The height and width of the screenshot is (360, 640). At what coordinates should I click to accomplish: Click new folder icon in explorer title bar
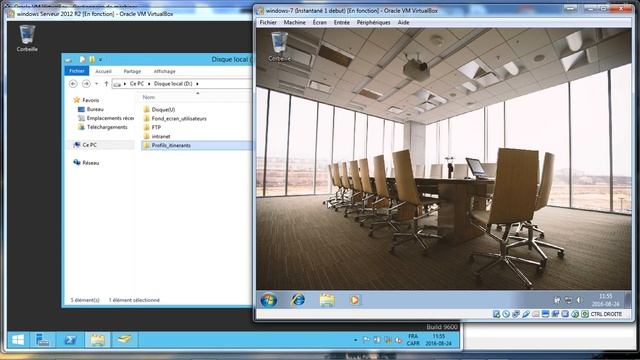(92, 60)
